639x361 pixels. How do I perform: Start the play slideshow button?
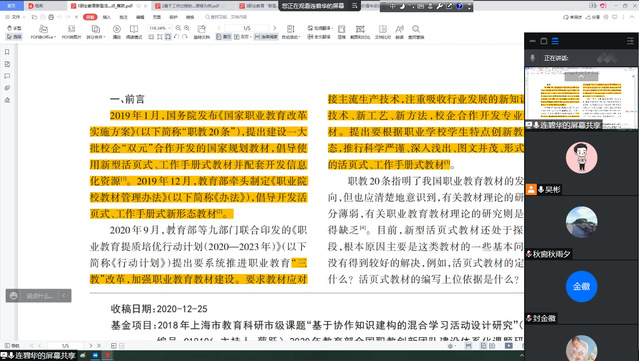point(117,31)
